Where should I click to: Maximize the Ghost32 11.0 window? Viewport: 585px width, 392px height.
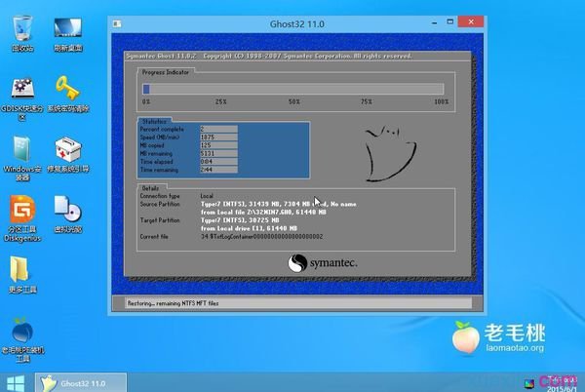[450, 22]
